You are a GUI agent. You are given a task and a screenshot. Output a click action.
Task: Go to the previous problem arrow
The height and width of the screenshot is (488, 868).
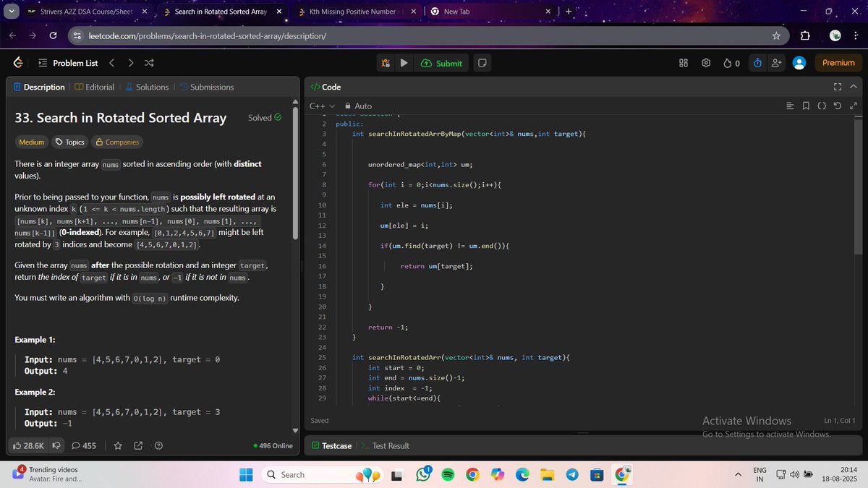(112, 63)
